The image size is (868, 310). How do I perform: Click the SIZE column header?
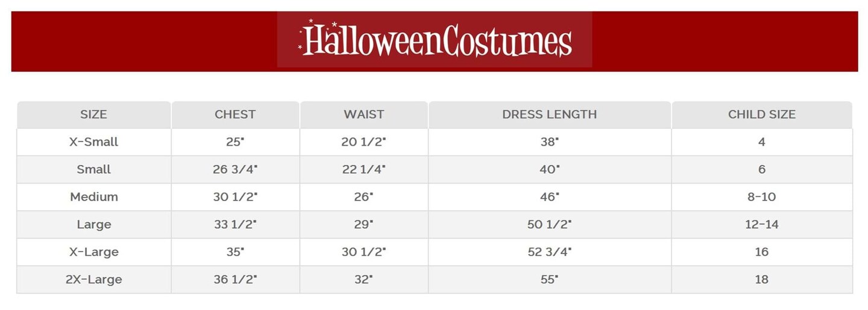click(93, 114)
